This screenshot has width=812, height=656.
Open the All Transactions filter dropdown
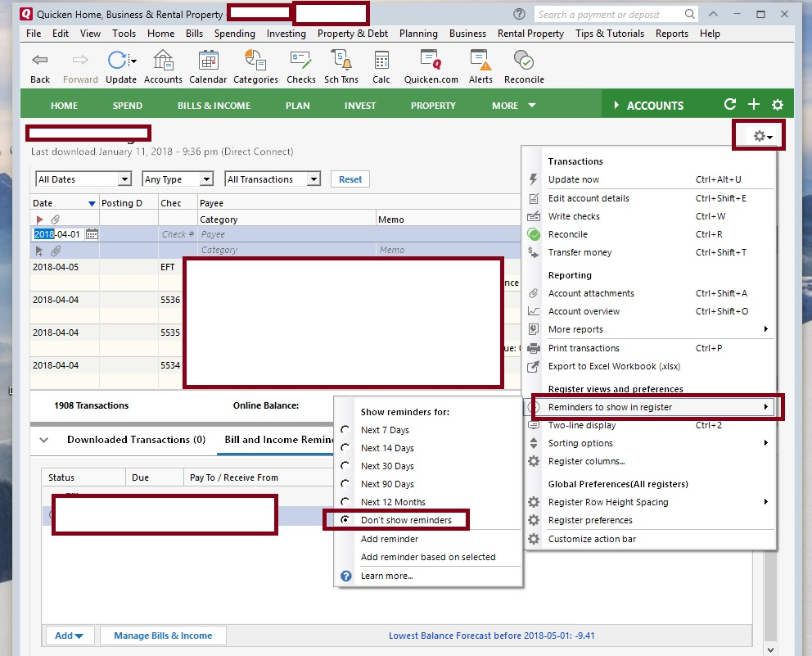(272, 179)
